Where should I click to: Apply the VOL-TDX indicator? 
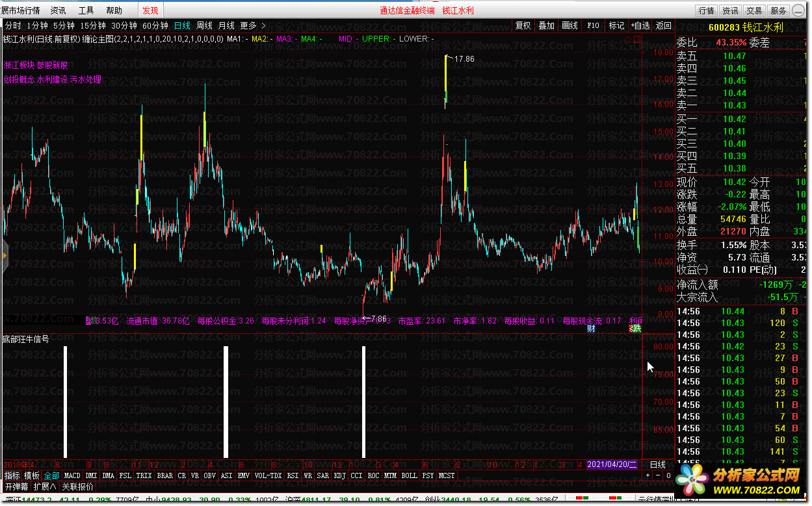268,475
